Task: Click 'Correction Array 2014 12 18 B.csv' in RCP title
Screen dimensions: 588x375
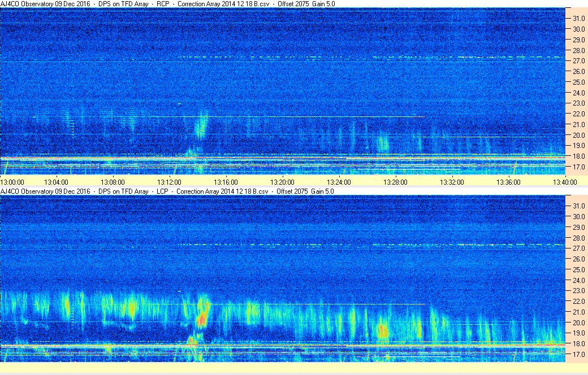Action: tap(223, 4)
